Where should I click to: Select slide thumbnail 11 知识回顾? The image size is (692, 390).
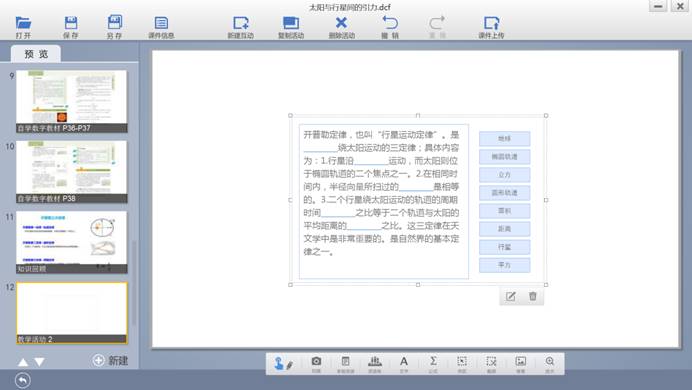pyautogui.click(x=71, y=242)
